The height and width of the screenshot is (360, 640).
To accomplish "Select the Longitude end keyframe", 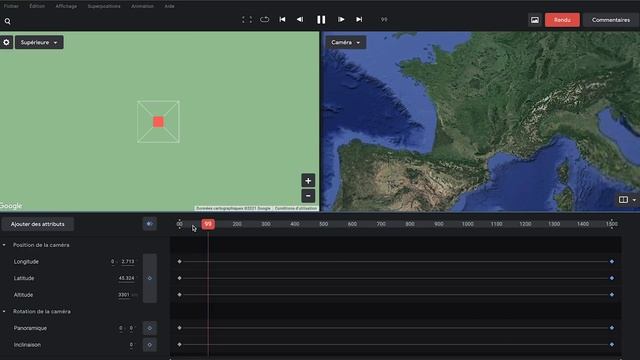I will (612, 262).
